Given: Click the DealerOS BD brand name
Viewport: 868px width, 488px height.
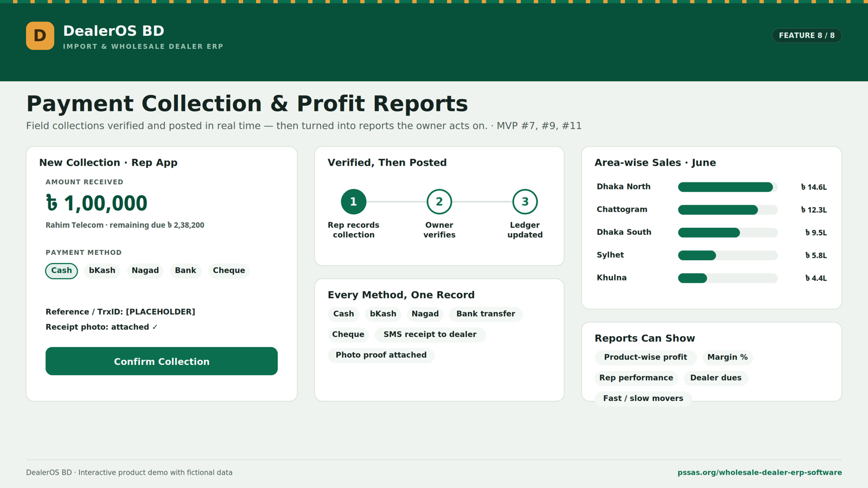Looking at the screenshot, I should (x=113, y=31).
